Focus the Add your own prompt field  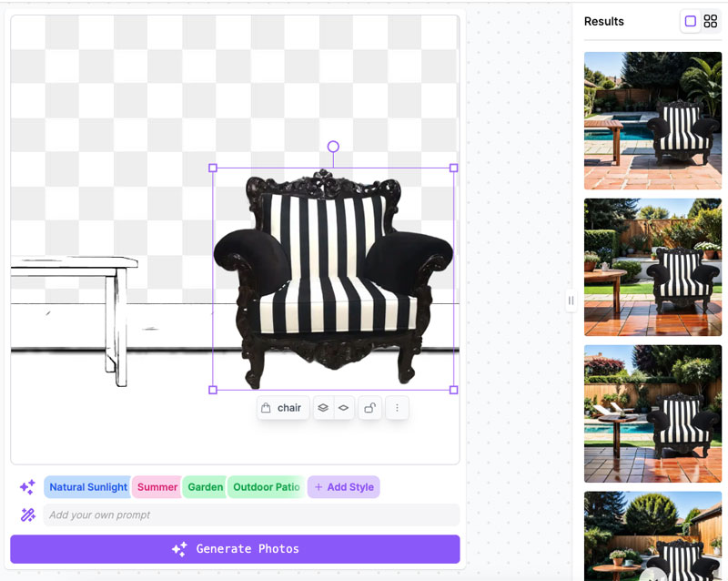tap(252, 515)
